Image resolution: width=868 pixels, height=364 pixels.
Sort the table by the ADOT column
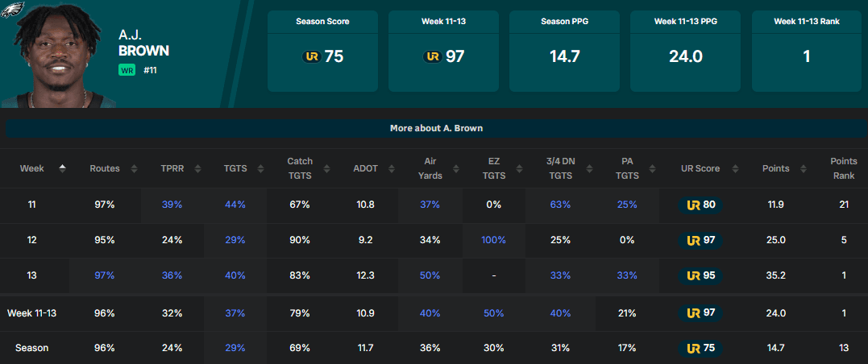(365, 168)
